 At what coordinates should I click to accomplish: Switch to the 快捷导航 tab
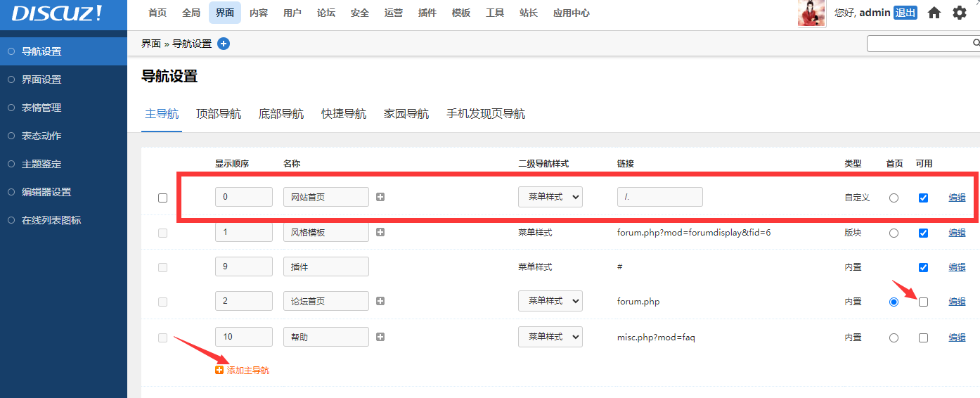tap(344, 114)
